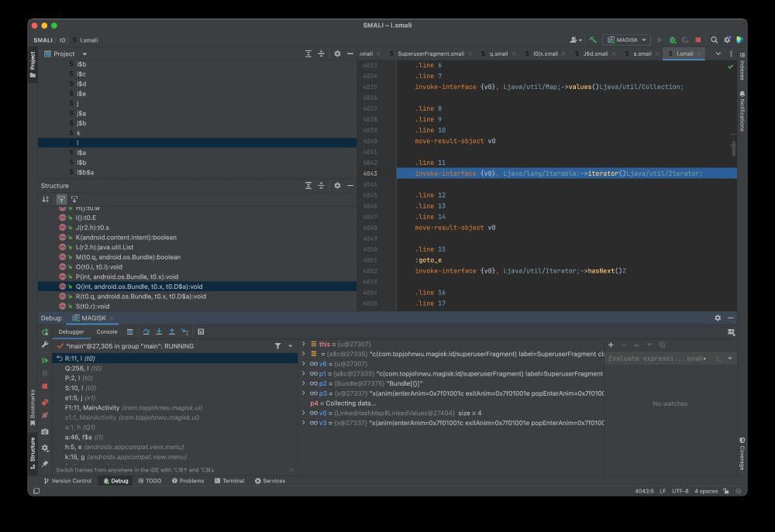Expand the p3 variable node
775x532 pixels.
click(x=304, y=393)
